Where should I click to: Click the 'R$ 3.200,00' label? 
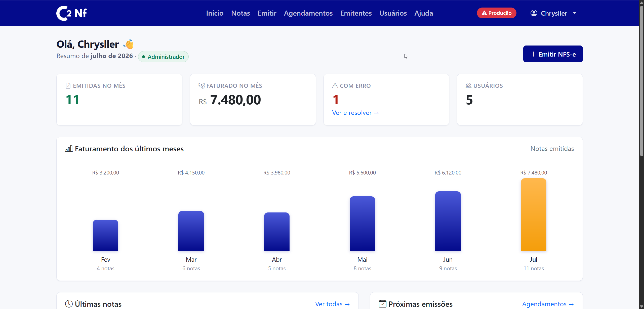click(106, 172)
